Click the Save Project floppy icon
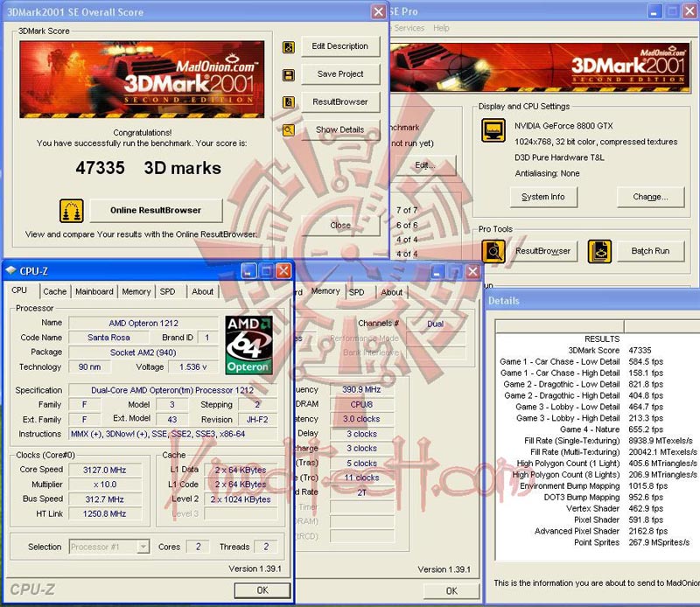Image resolution: width=700 pixels, height=607 pixels. (289, 75)
